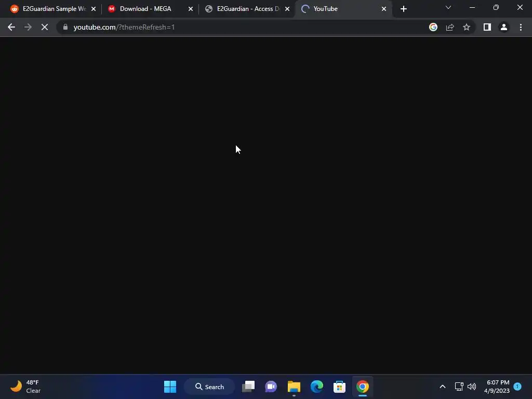Switch to the E2Guardian Sample tab
The height and width of the screenshot is (399, 532).
point(48,9)
